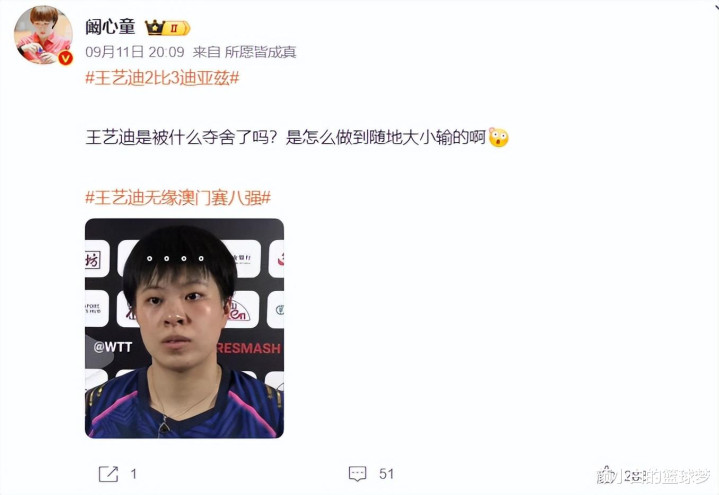Screen dimensions: 719x495
Task: Enlarge the attached interview photo thumbnail
Action: tap(184, 328)
